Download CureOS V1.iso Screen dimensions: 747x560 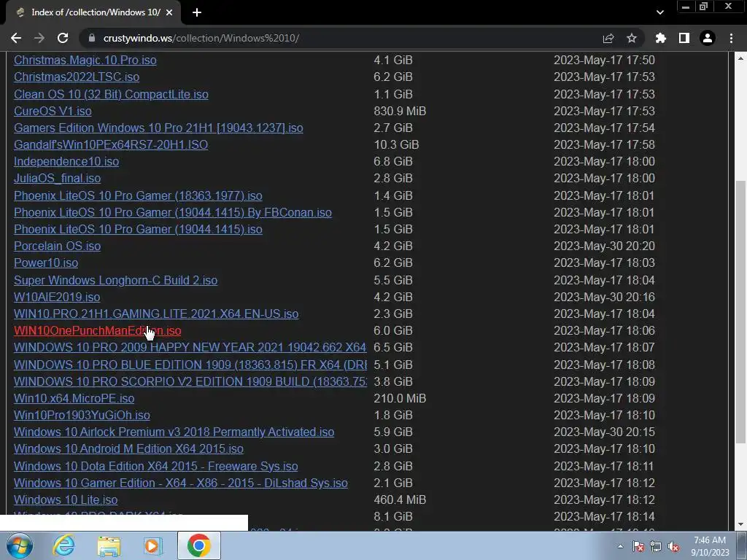point(53,111)
